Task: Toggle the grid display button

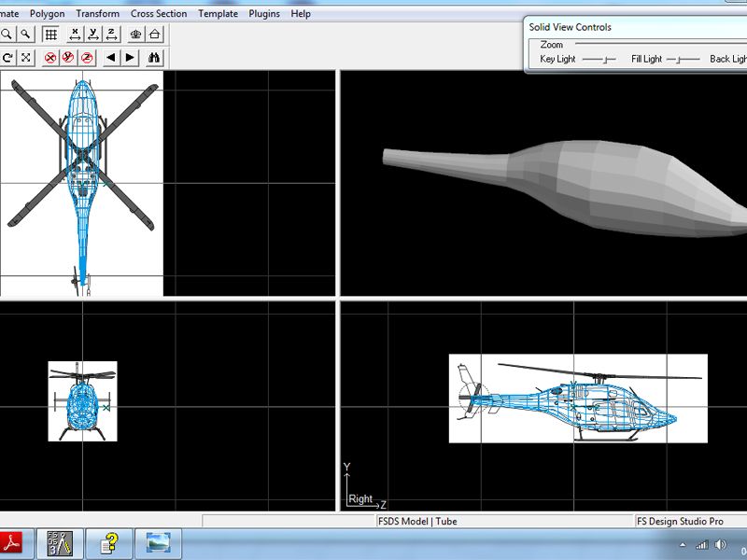Action: coord(51,35)
